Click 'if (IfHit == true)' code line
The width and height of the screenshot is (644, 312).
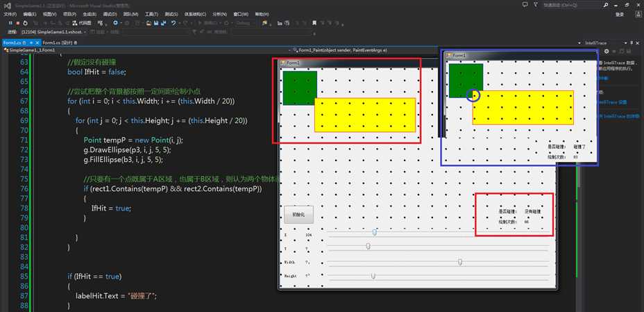click(x=94, y=277)
